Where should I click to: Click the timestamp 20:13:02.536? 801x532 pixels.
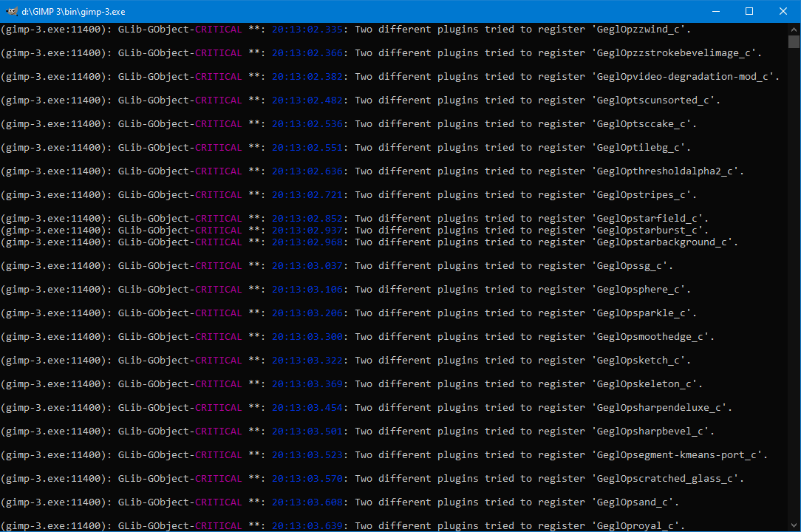coord(307,123)
